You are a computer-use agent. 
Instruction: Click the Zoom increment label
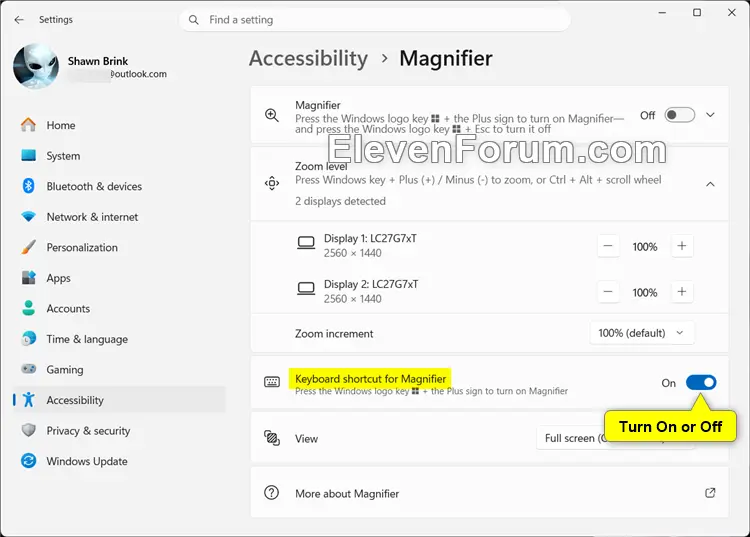point(334,334)
